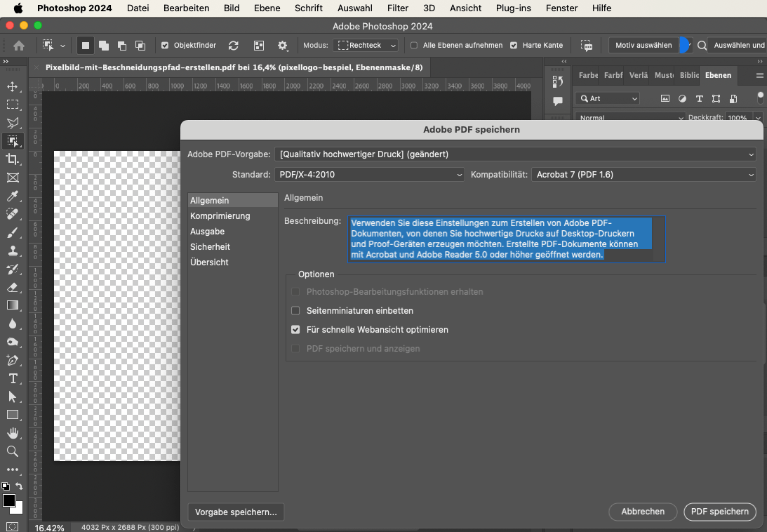767x532 pixels.
Task: Enable Seitenminiaturen einbetten checkbox
Action: [x=295, y=310]
